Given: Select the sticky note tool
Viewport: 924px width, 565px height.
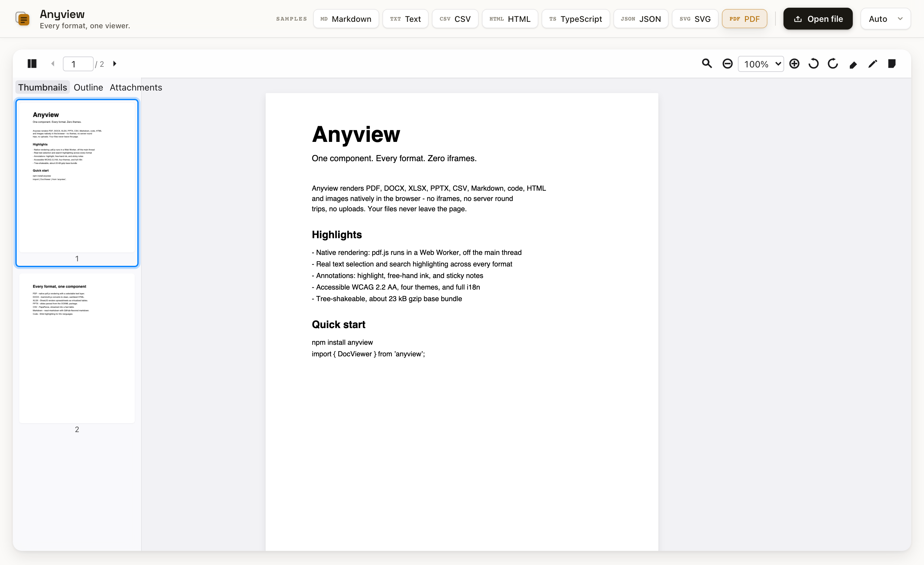Looking at the screenshot, I should (x=892, y=64).
